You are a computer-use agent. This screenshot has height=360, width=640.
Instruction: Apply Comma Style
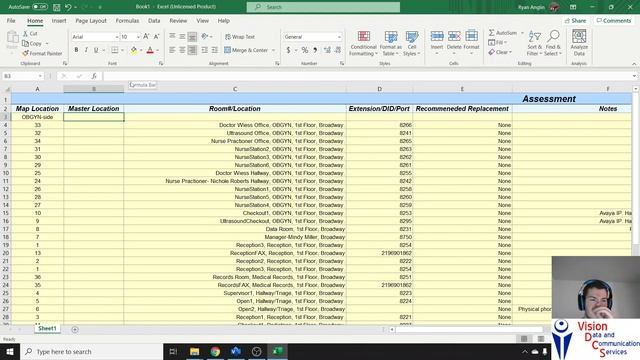point(315,50)
